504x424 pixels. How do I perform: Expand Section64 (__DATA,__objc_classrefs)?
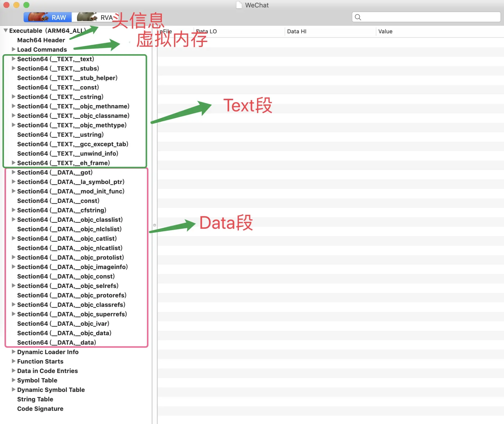(x=13, y=305)
